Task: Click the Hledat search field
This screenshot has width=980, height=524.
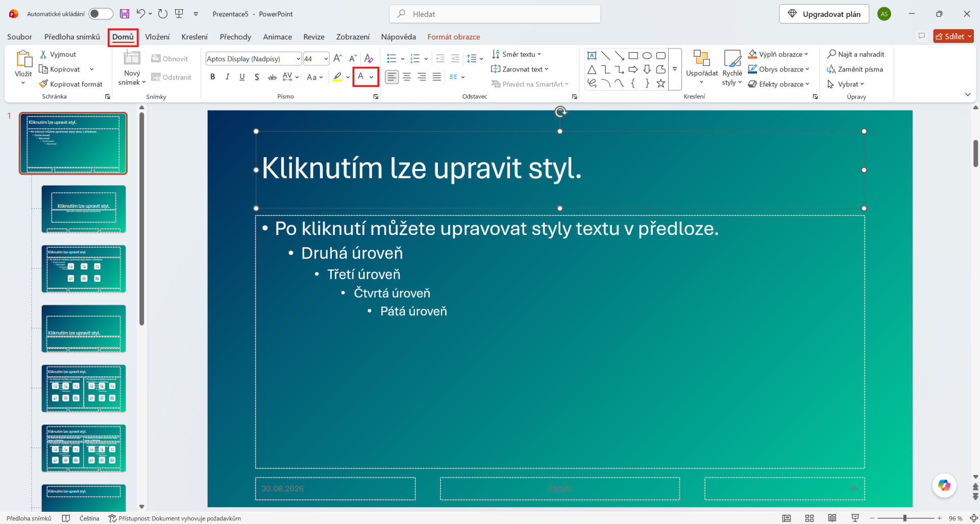Action: tap(495, 14)
